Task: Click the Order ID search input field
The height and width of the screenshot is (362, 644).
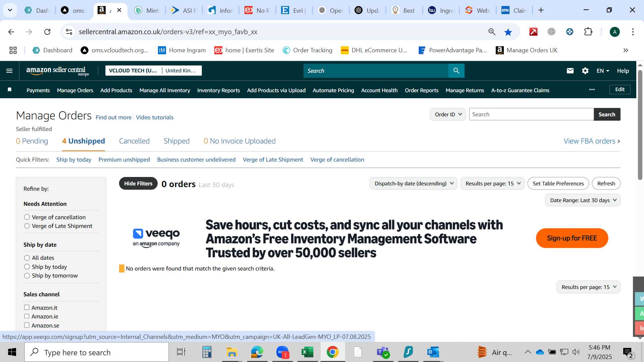Action: tap(531, 114)
